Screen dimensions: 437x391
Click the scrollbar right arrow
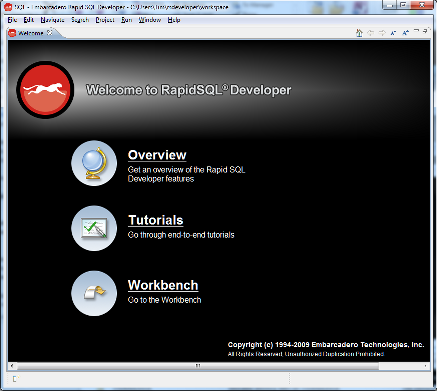coord(425,366)
